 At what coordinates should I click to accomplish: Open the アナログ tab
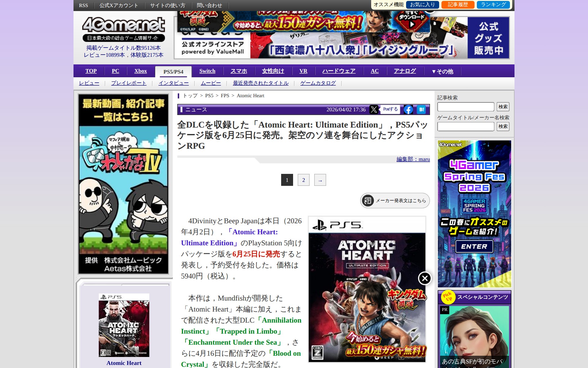tap(405, 71)
